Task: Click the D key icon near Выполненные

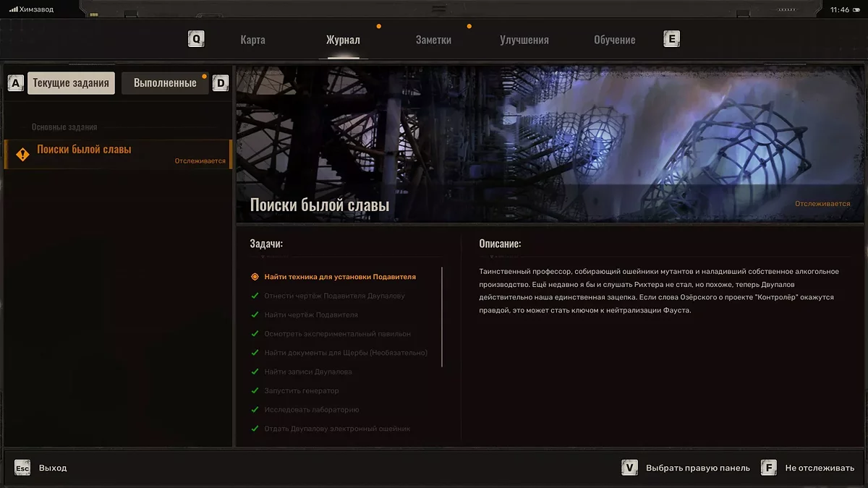Action: (x=221, y=83)
